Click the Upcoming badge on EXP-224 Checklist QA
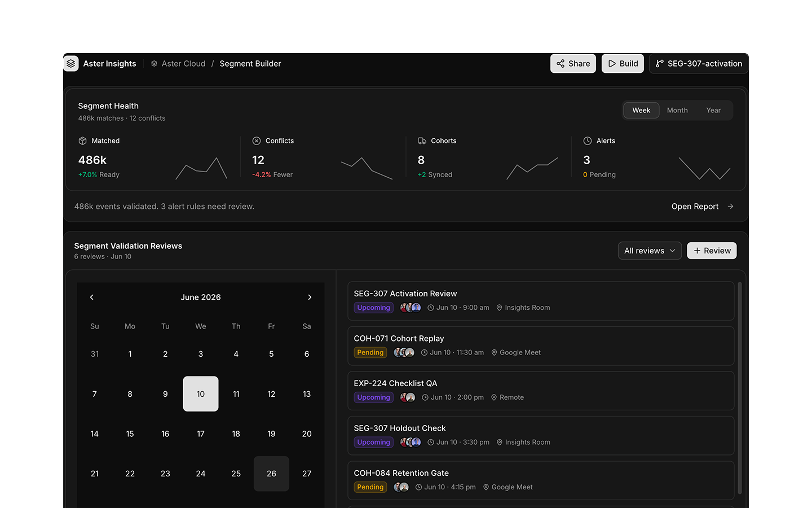The height and width of the screenshot is (508, 812). (x=373, y=397)
